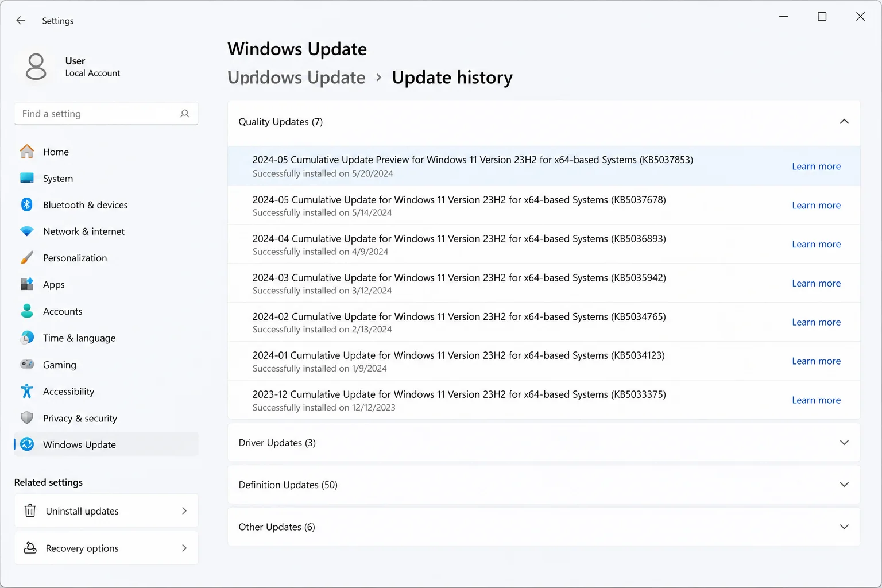Expand the Driver Updates chevron
This screenshot has height=588, width=882.
point(844,443)
